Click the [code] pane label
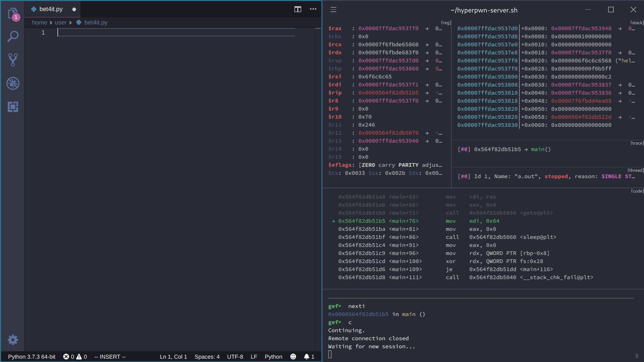 (637, 191)
